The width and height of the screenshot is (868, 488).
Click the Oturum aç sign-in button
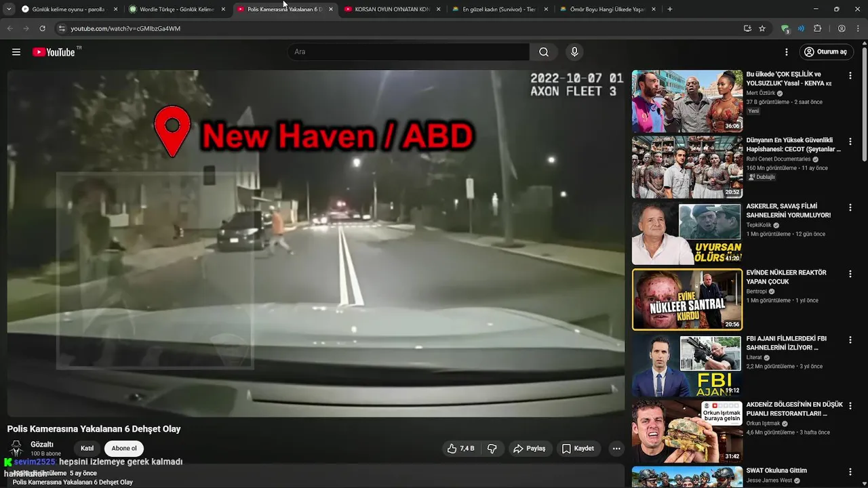[825, 52]
